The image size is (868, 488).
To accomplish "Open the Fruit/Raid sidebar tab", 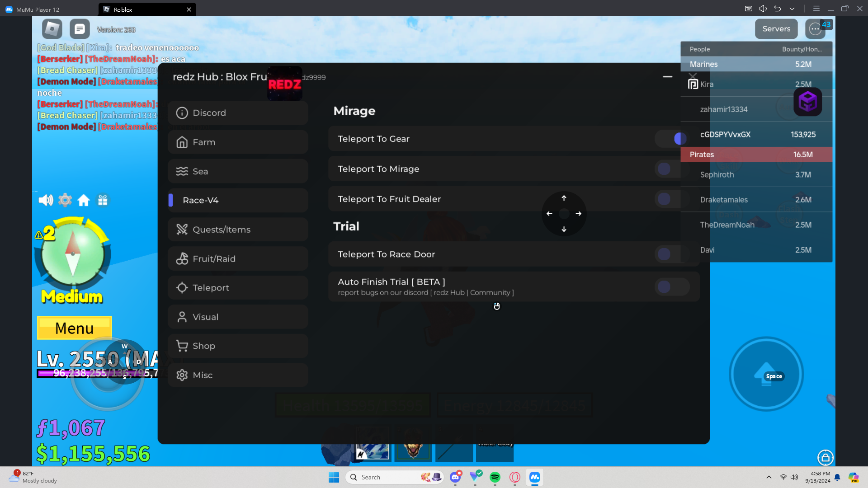I will point(238,258).
